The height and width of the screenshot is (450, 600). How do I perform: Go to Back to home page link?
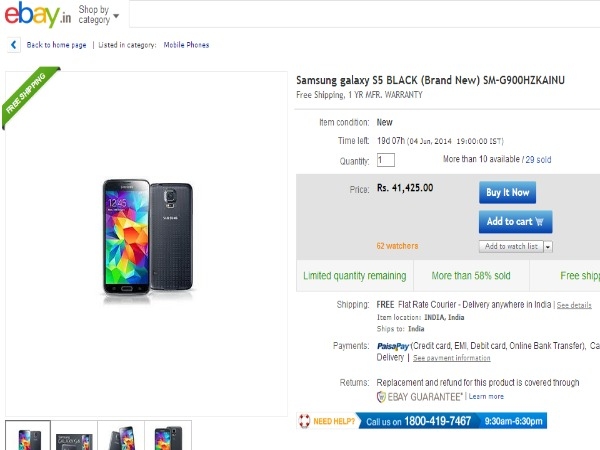(x=56, y=45)
